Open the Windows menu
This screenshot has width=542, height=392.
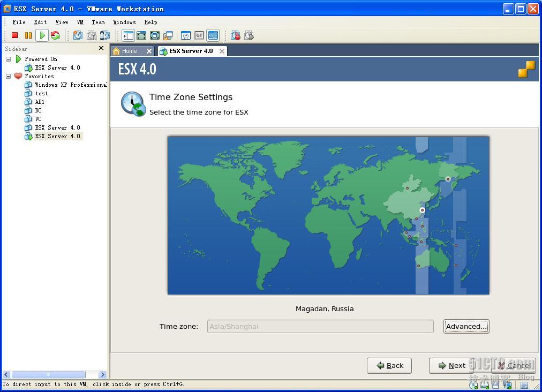click(124, 22)
